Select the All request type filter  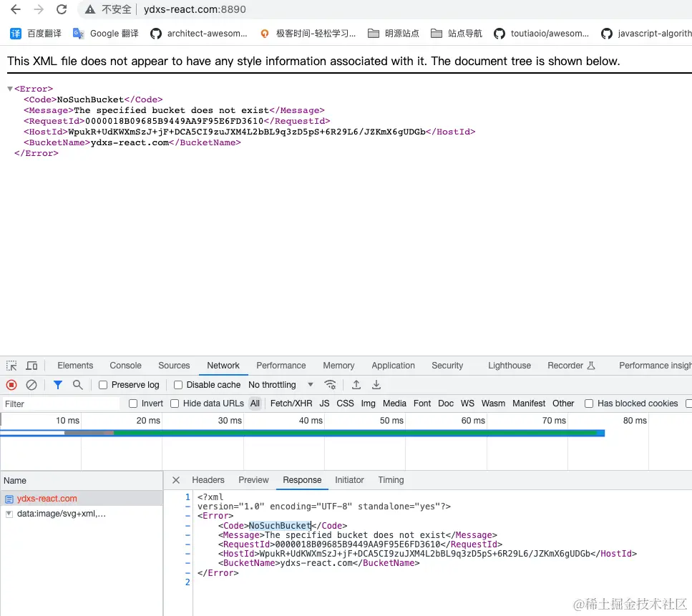(255, 404)
